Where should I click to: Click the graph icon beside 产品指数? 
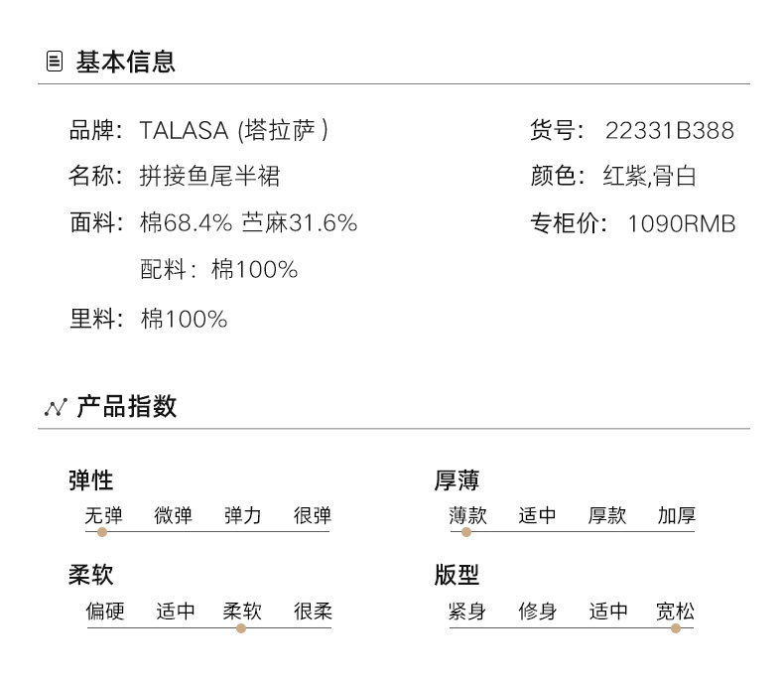tap(55, 408)
